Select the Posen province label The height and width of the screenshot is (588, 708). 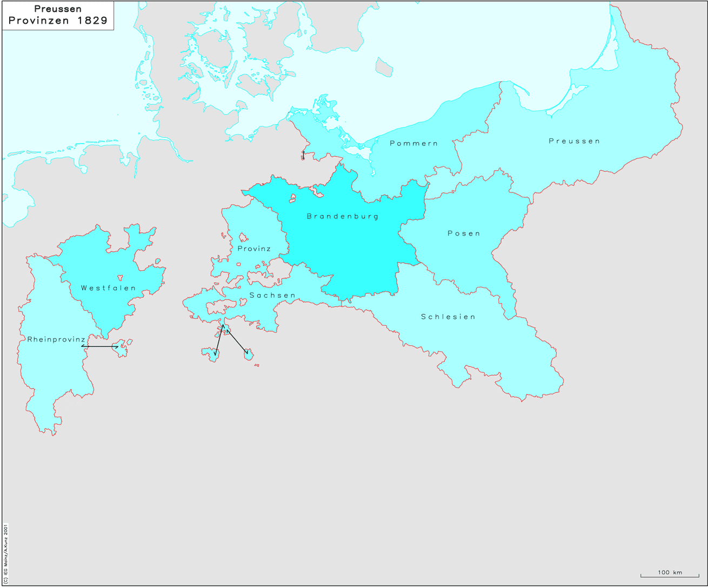pyautogui.click(x=464, y=233)
